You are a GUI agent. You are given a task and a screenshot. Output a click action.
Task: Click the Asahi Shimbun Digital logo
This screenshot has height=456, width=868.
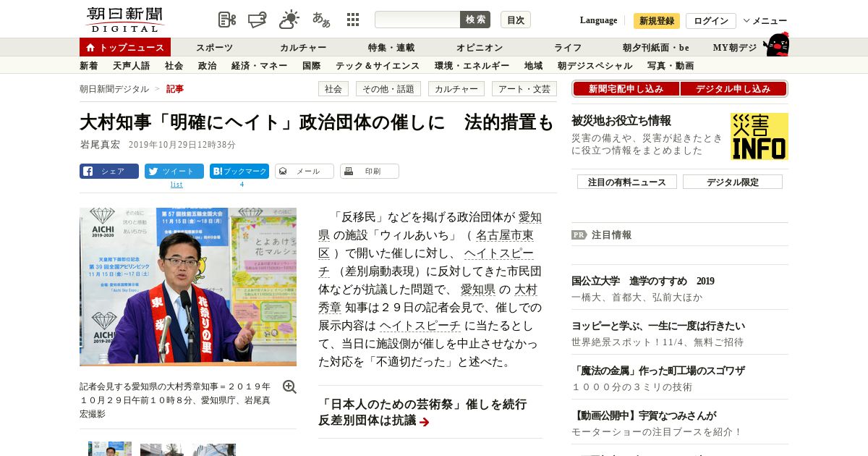(124, 20)
